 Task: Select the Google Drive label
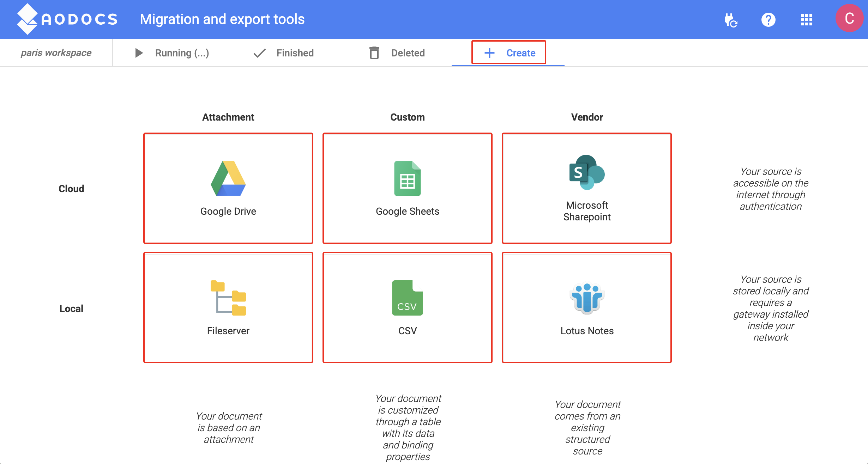pos(228,211)
